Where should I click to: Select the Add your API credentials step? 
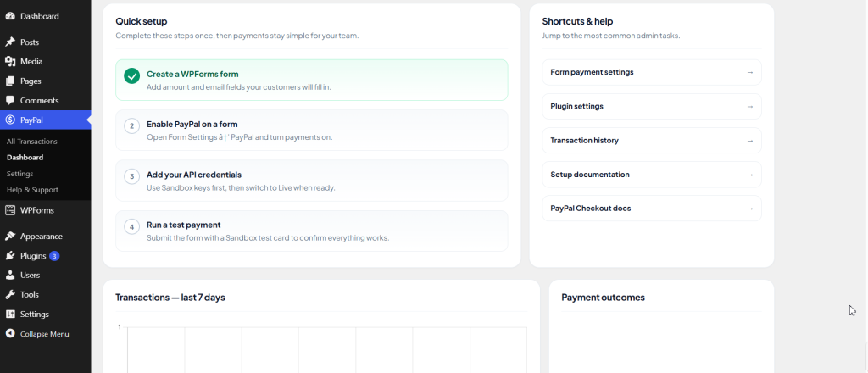(x=312, y=181)
